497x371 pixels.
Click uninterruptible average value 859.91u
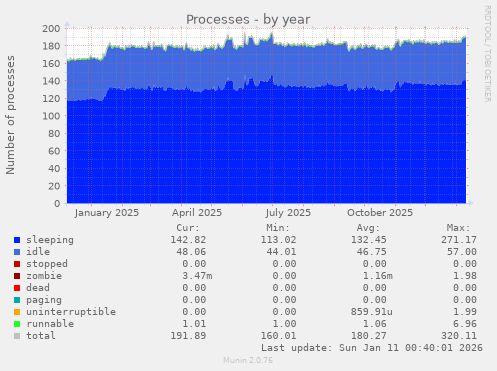pyautogui.click(x=371, y=312)
